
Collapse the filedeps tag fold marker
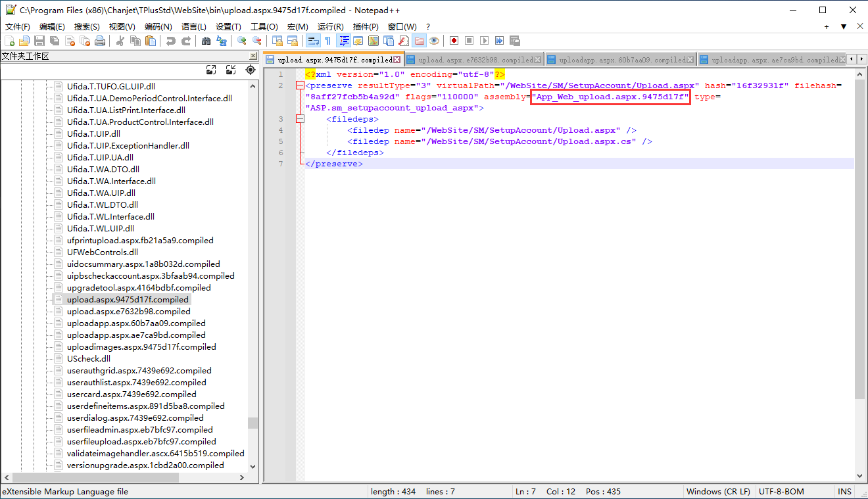[300, 119]
